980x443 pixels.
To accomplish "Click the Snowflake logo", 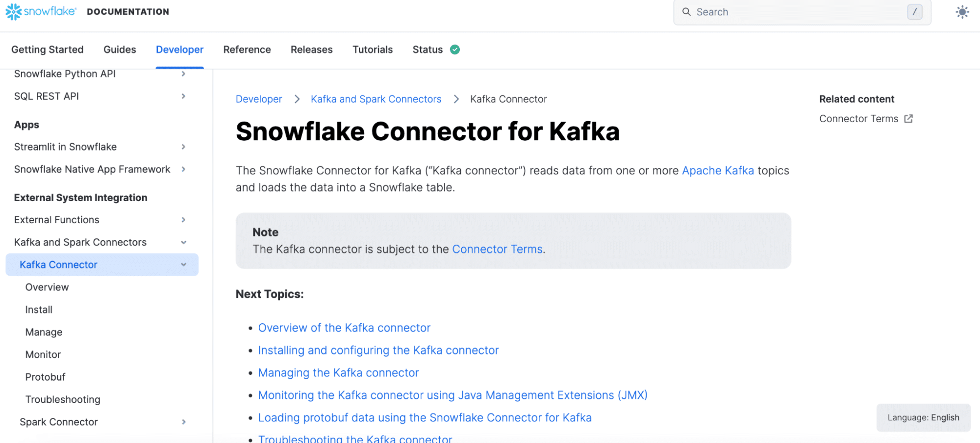I will tap(41, 11).
